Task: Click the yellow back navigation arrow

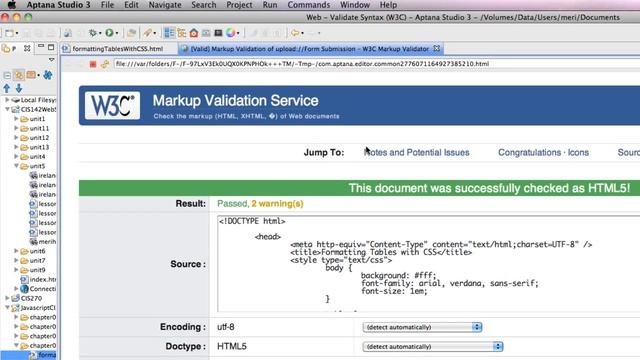Action: (x=295, y=33)
